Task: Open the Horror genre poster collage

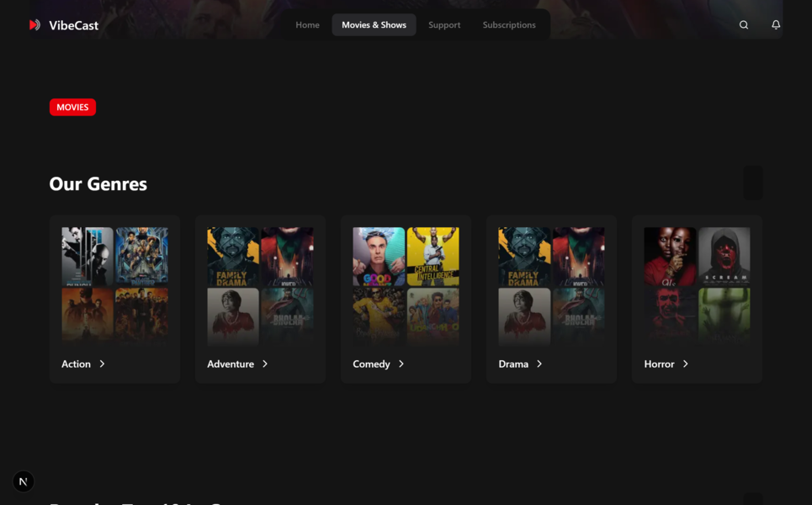Action: tap(697, 285)
